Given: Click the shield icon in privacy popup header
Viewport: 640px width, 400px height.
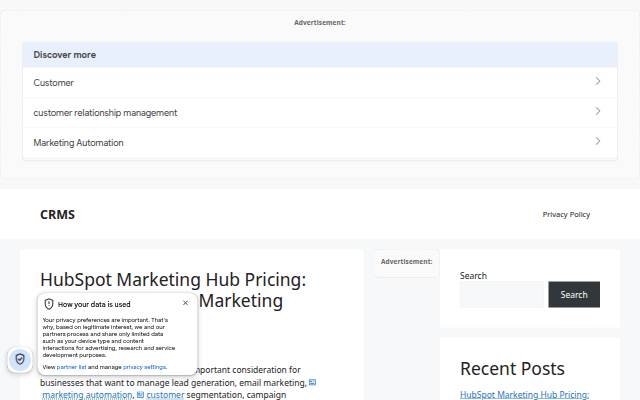Looking at the screenshot, I should tap(49, 304).
